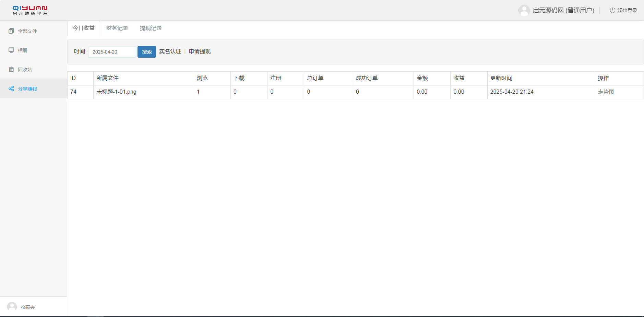
Task: Click the 申请提现 withdrawal link
Action: point(200,51)
